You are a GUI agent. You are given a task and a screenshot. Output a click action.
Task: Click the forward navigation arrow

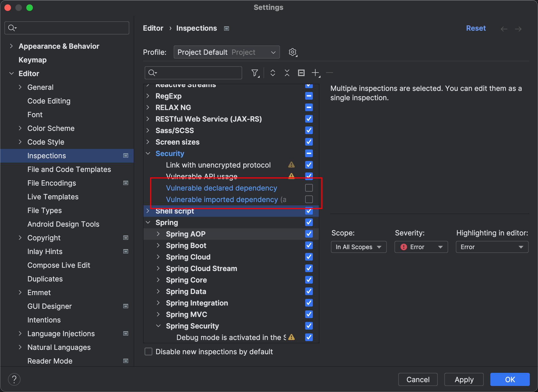(x=518, y=29)
